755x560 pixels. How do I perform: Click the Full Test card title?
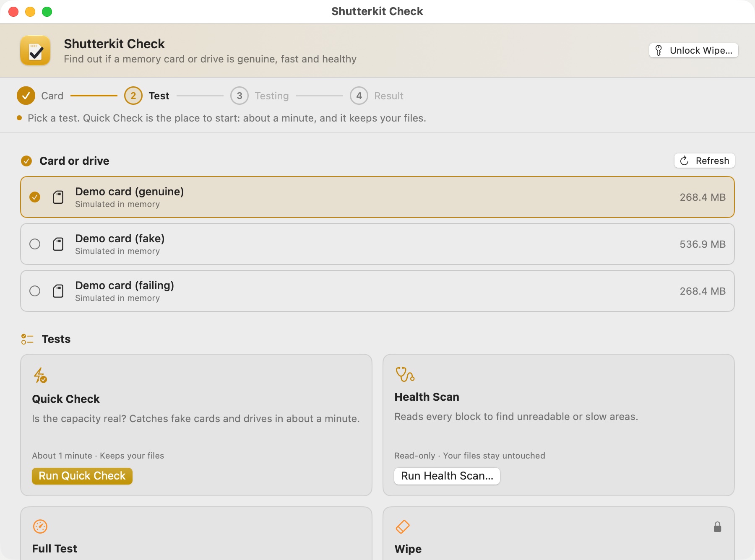[x=55, y=549]
